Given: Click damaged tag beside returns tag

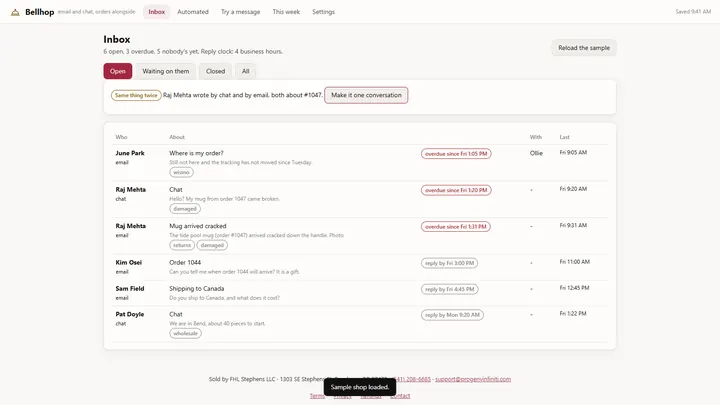Looking at the screenshot, I should pos(212,245).
